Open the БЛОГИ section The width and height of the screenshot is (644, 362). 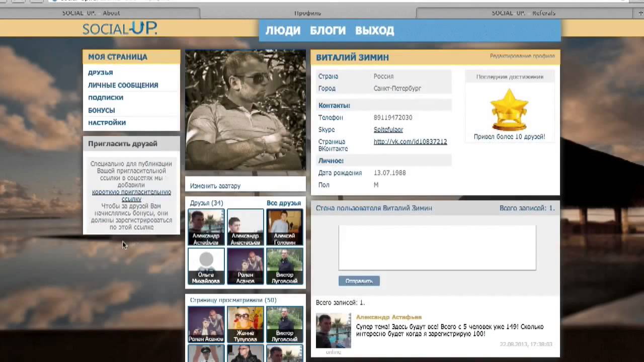[x=328, y=30]
